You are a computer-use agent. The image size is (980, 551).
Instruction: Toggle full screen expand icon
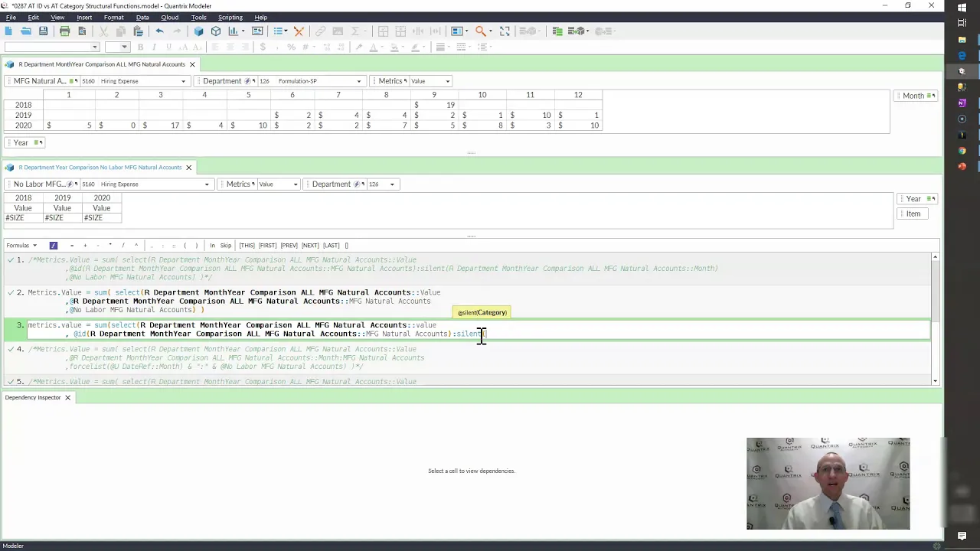(x=505, y=31)
